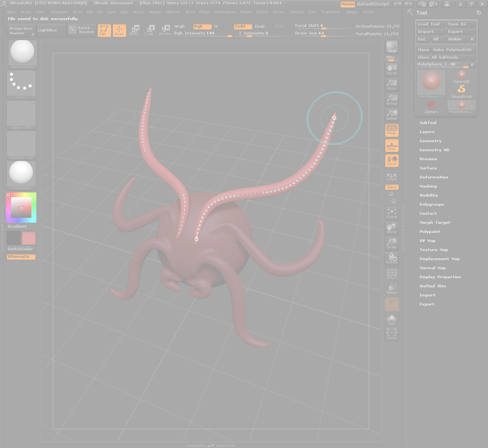Click Clone All SubTools

point(446,57)
